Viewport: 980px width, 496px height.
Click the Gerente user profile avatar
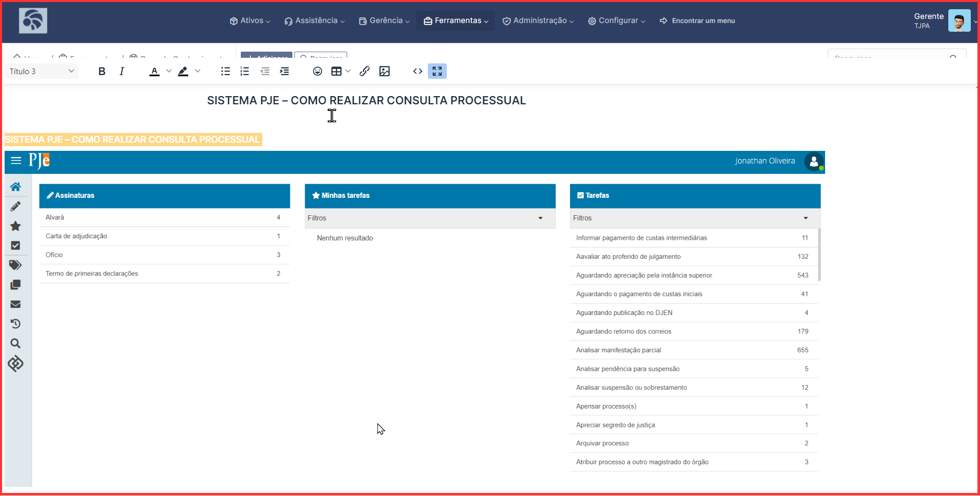959,21
